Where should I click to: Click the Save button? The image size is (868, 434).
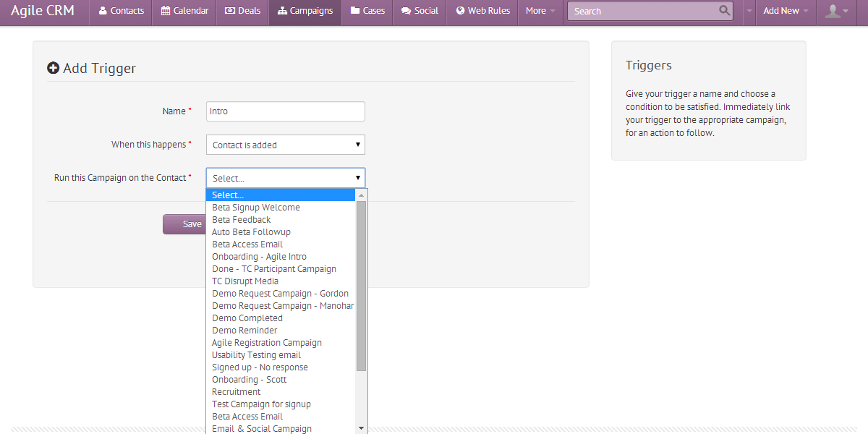point(184,224)
